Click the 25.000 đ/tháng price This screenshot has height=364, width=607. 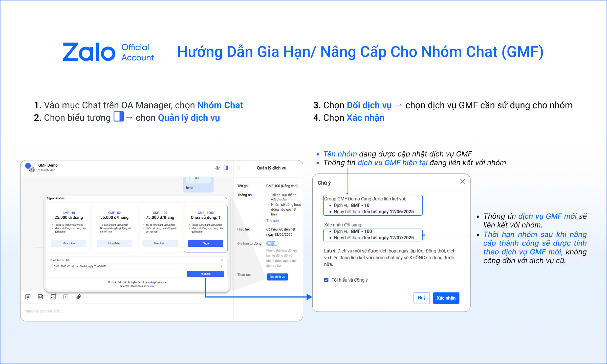pos(69,218)
